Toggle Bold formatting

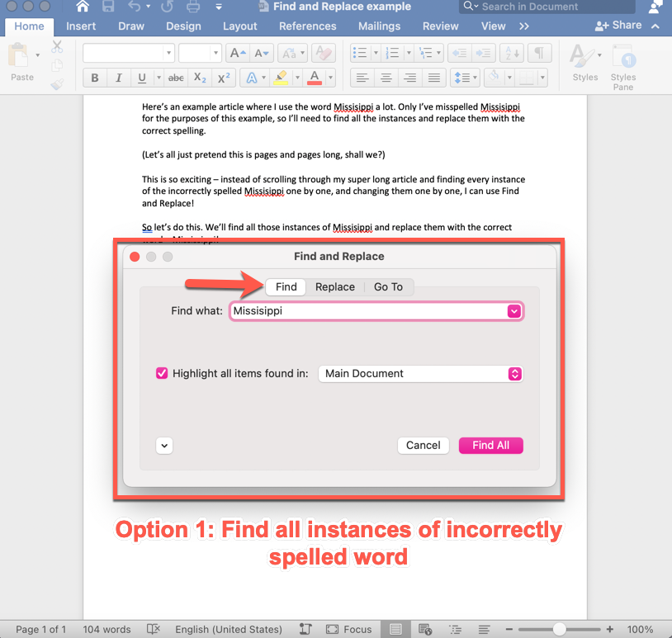click(95, 78)
